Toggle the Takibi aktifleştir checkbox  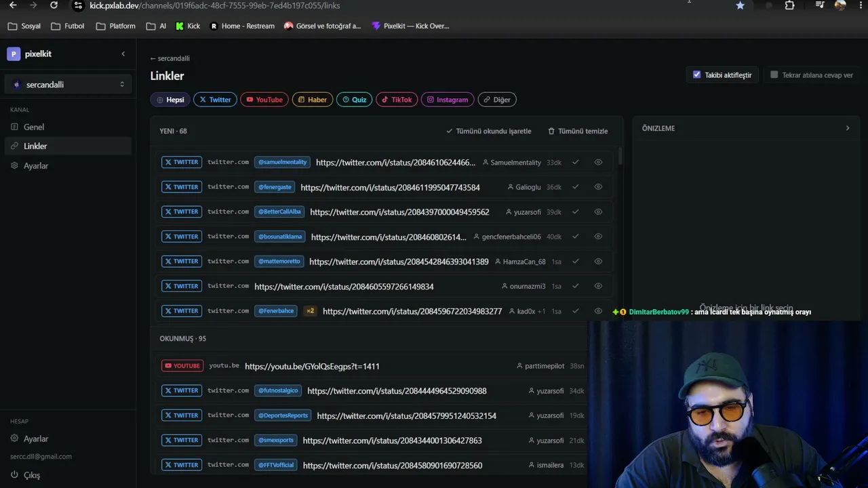coord(697,75)
